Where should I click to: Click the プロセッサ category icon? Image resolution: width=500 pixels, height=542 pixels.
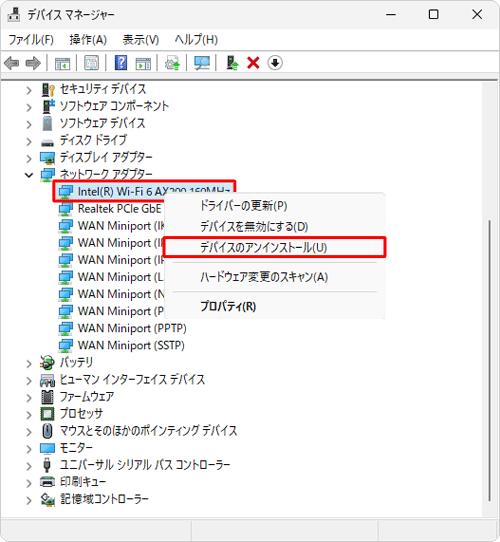point(47,414)
